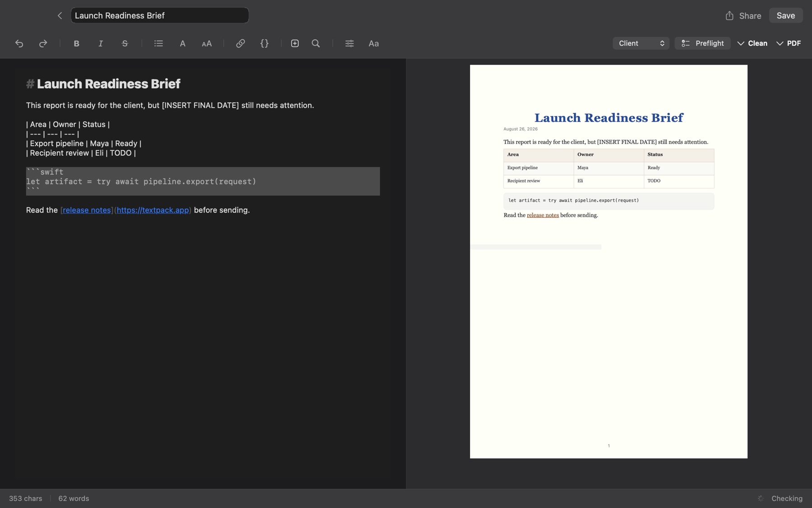
Task: Insert a code block with braces icon
Action: pyautogui.click(x=264, y=43)
